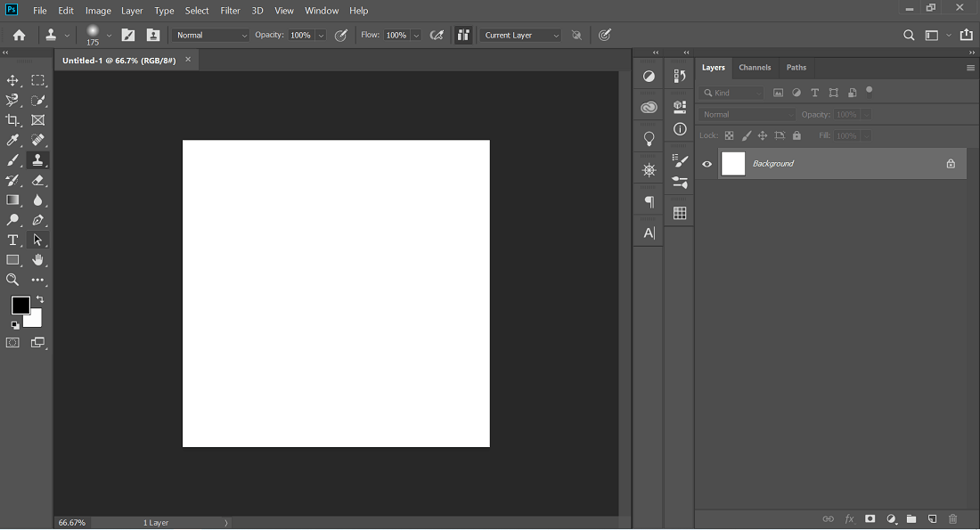Hide the Background layer
This screenshot has width=980, height=530.
(x=706, y=163)
